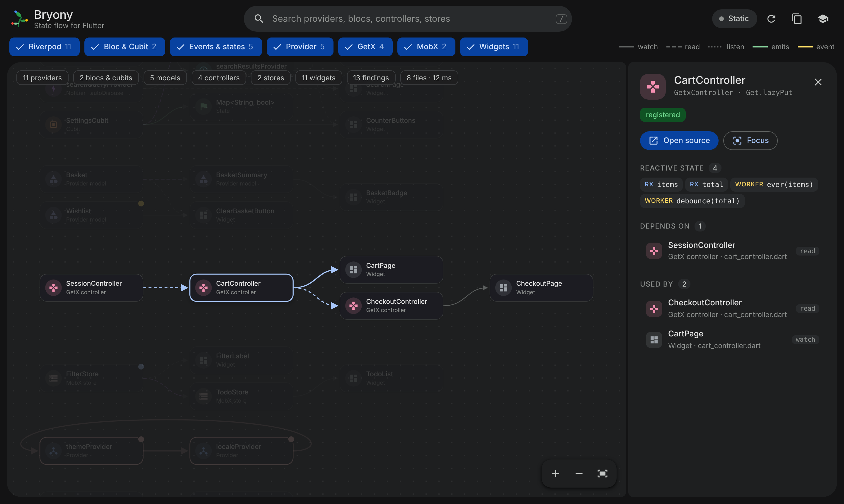Viewport: 844px width, 504px height.
Task: Click the copy icon in header
Action: click(x=797, y=19)
